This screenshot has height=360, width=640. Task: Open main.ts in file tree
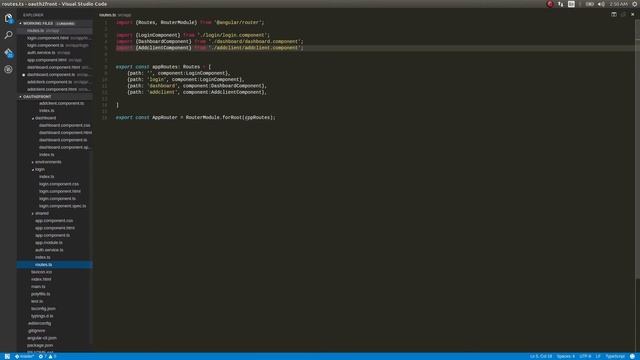(x=38, y=287)
